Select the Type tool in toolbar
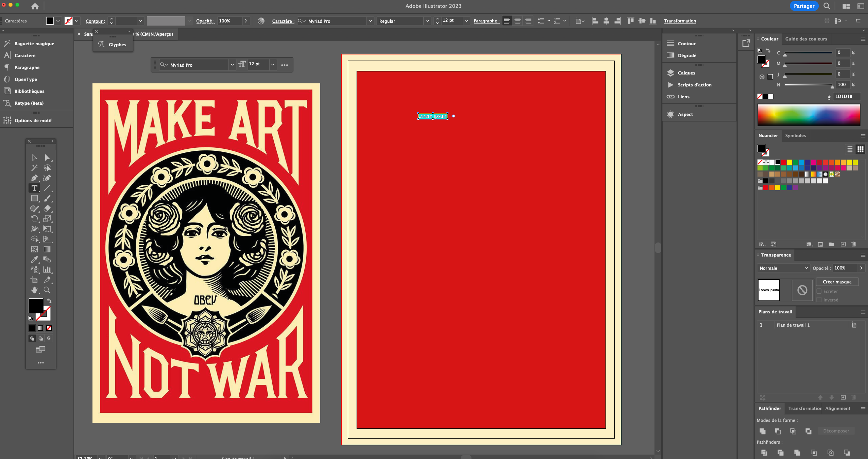Image resolution: width=868 pixels, height=459 pixels. coord(34,188)
